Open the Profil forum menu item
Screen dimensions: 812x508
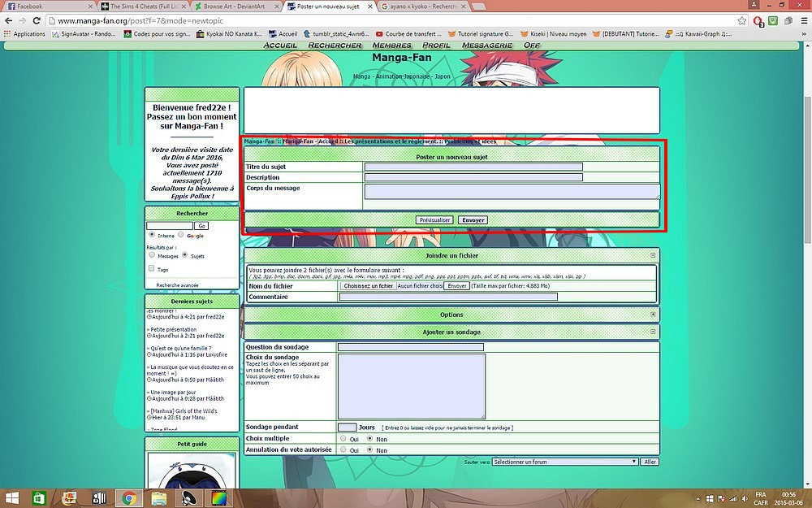click(x=436, y=45)
